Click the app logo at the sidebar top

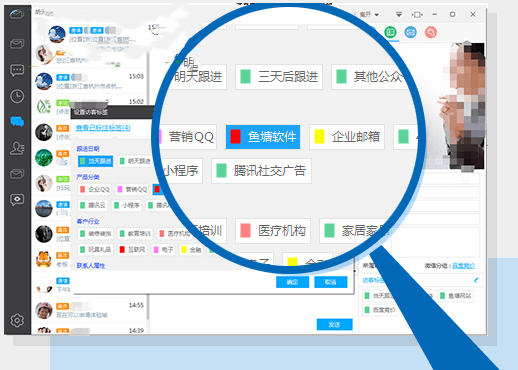click(16, 14)
